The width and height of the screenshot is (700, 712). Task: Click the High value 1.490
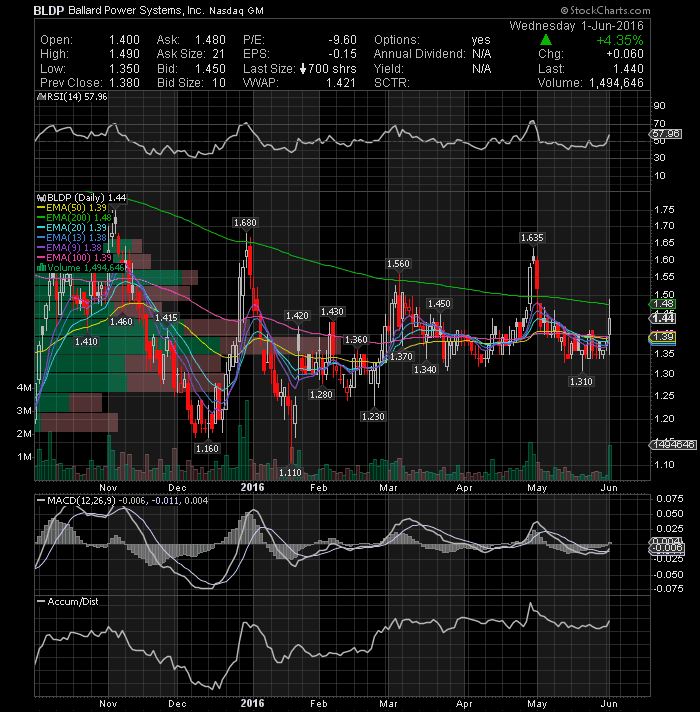[124, 54]
